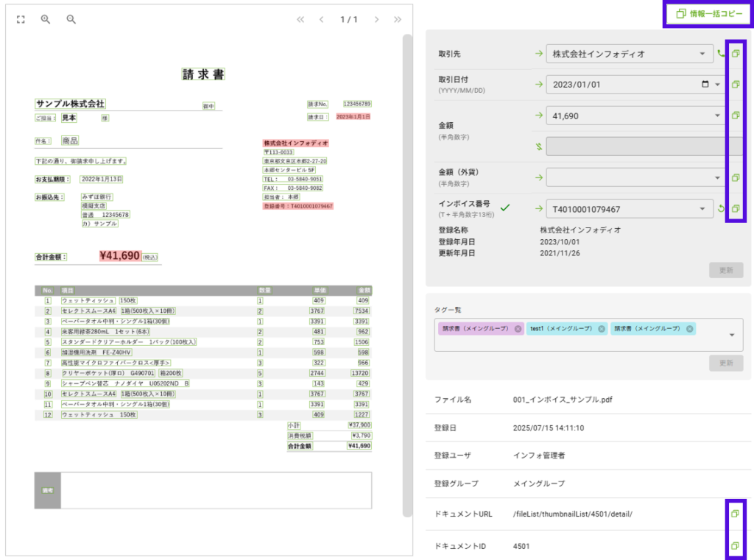This screenshot has height=560, width=754.
Task: Zoom out on the invoice preview
Action: point(71,19)
